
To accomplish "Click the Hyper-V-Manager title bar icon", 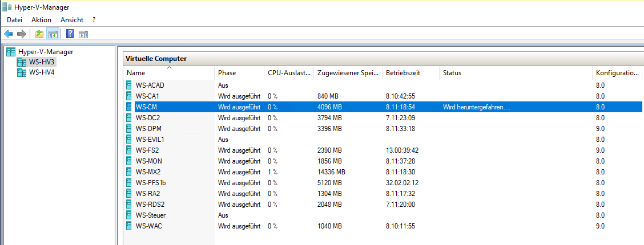I will tap(7, 7).
